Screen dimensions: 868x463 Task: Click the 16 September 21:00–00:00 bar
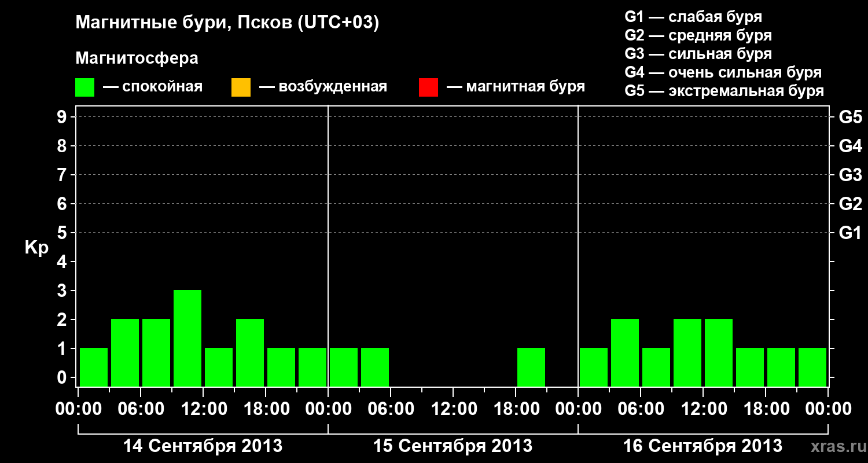[812, 367]
